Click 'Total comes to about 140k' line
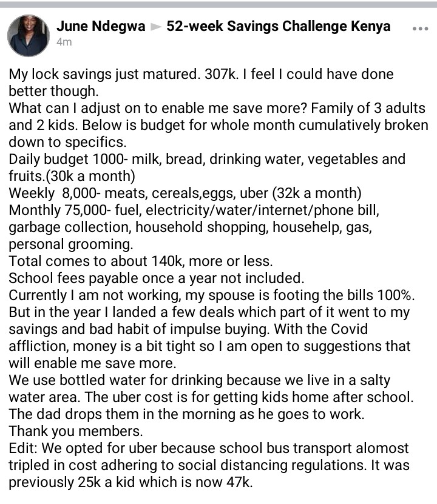 [141, 261]
